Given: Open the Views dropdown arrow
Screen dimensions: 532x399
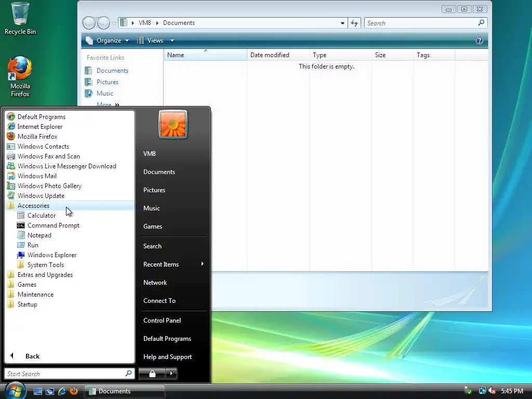Looking at the screenshot, I should coord(172,41).
